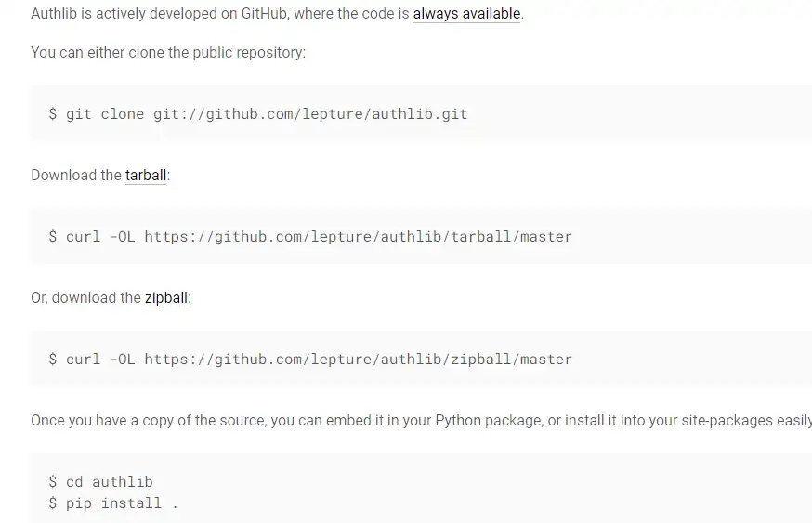Follow the "tarball" hyperlink
This screenshot has height=523, width=812.
point(146,175)
